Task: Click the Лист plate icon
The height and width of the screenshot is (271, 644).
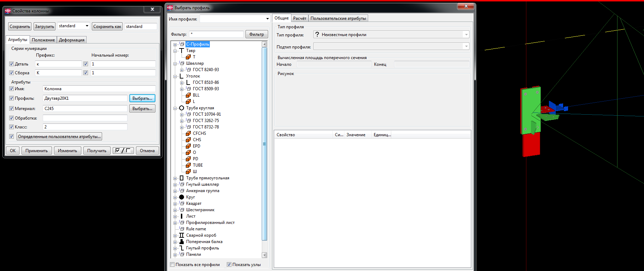Action: (182, 216)
